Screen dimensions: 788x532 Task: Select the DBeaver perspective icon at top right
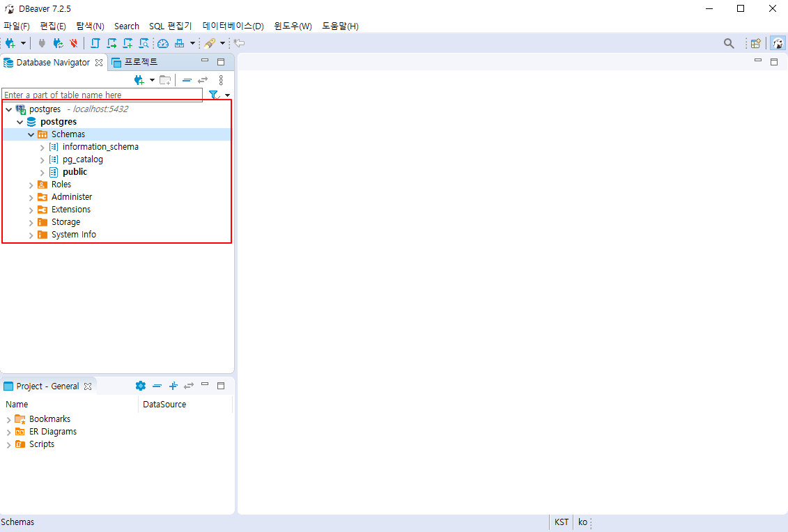coord(778,43)
